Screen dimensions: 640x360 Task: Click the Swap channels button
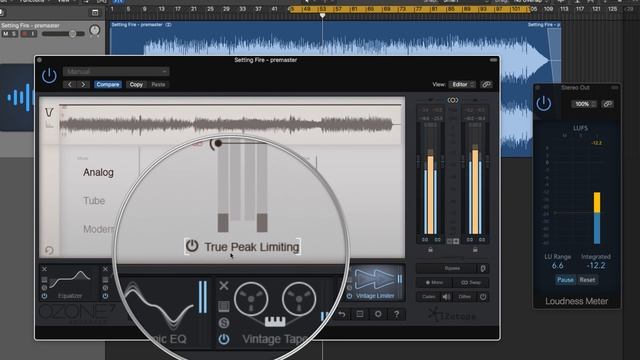471,282
